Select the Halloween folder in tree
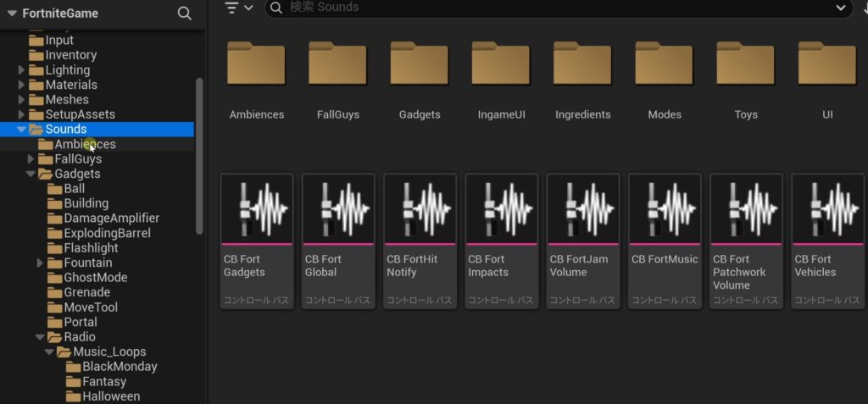 (x=110, y=396)
